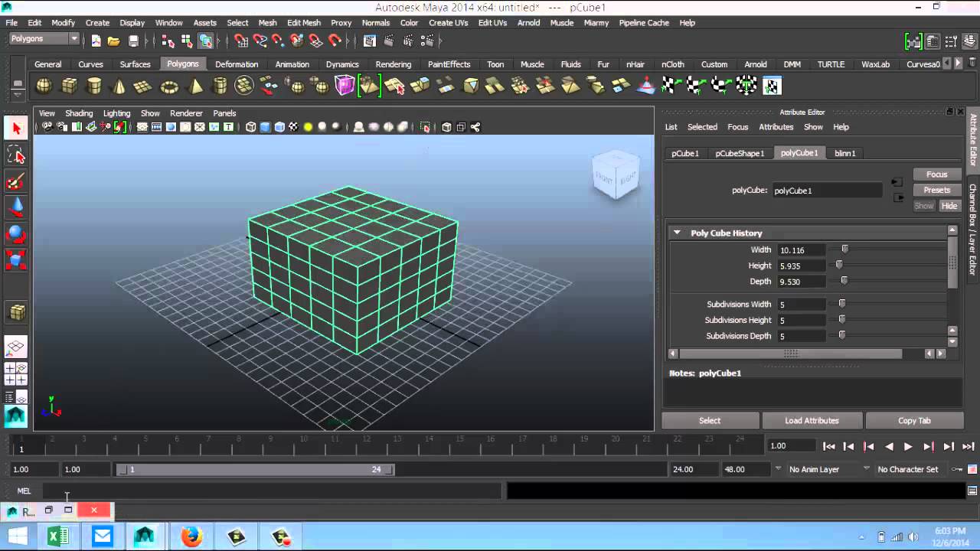Adjust the Subdivisions Height slider handle
The height and width of the screenshot is (551, 980).
841,319
